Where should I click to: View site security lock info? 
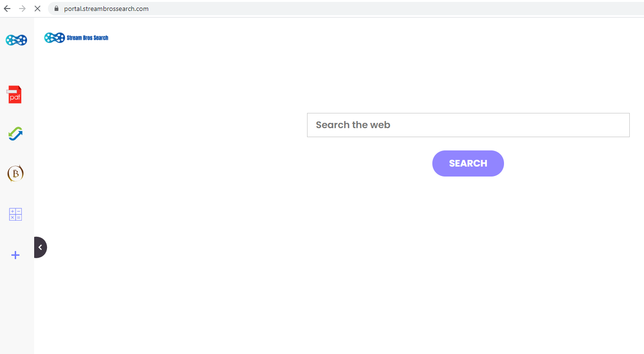pos(56,9)
